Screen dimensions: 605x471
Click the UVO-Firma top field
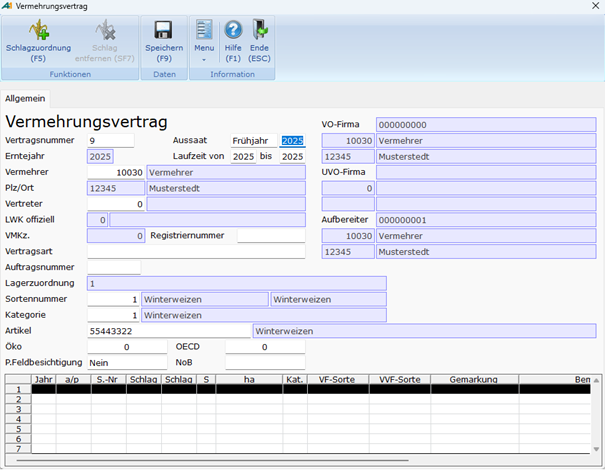486,172
